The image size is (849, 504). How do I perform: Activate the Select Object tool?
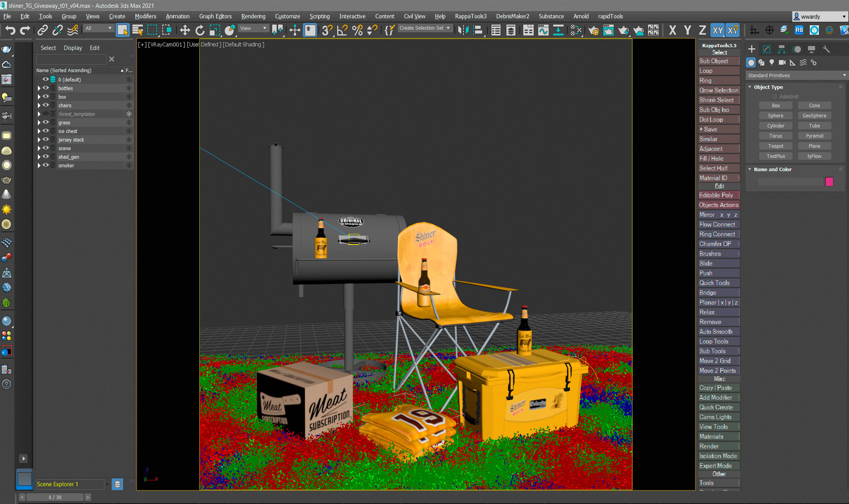pyautogui.click(x=122, y=30)
